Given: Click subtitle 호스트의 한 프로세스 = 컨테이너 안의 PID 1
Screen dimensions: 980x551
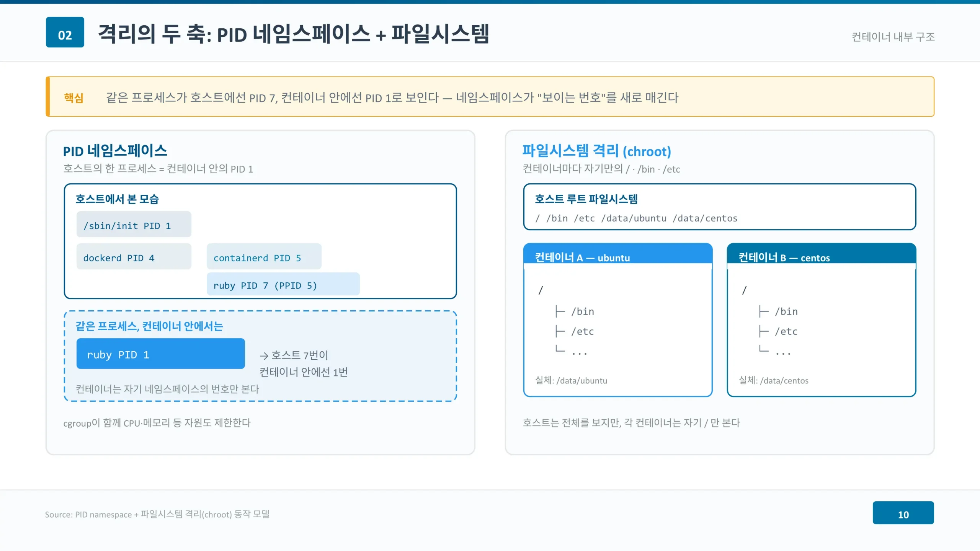Looking at the screenshot, I should (158, 169).
